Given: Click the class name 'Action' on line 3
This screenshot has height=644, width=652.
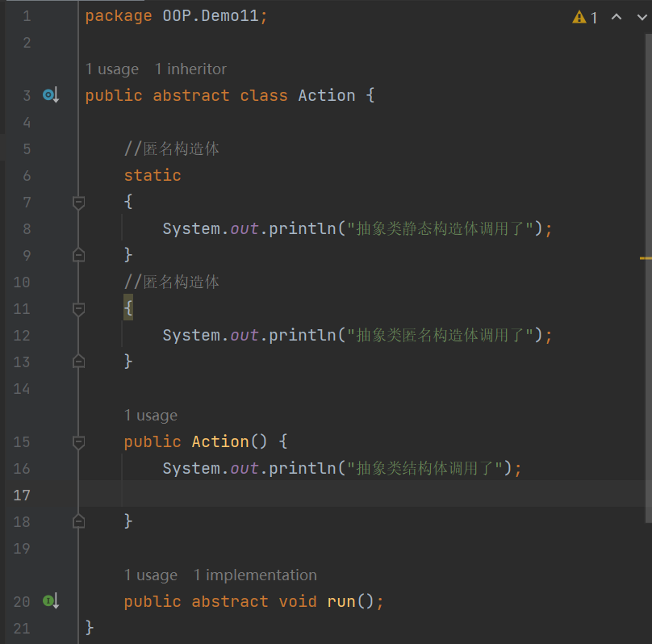Looking at the screenshot, I should click(327, 95).
